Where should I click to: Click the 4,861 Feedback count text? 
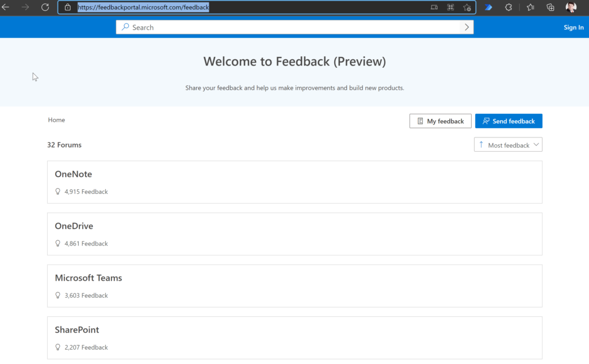[86, 243]
